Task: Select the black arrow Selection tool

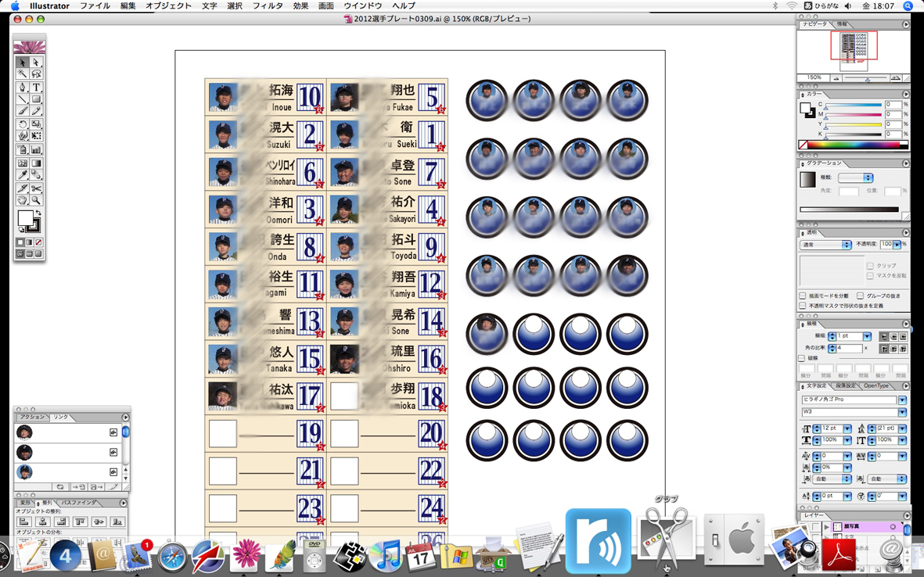Action: coord(23,62)
